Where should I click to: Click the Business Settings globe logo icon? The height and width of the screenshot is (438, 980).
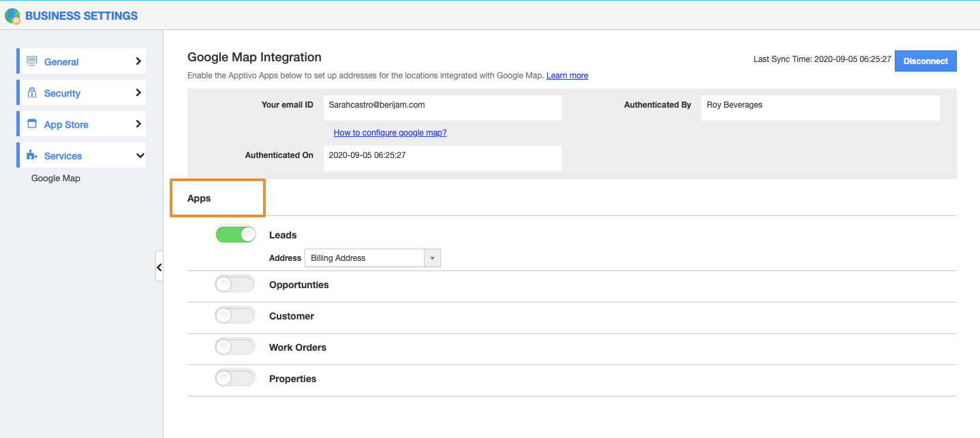(12, 16)
